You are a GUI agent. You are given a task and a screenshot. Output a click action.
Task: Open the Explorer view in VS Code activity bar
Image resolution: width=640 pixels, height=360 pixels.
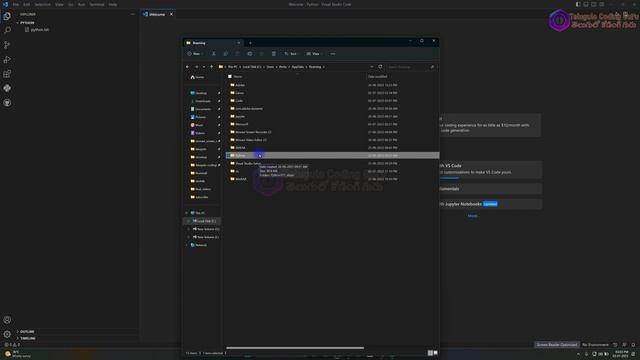[x=7, y=16]
